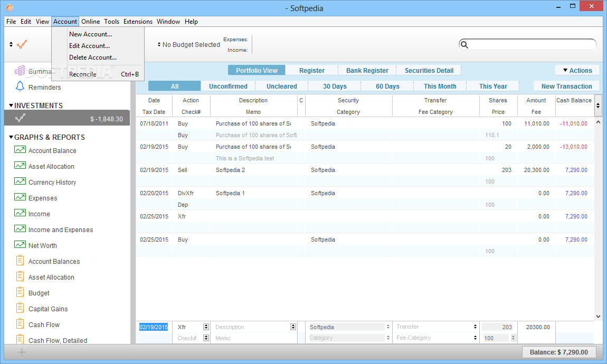Click the Currency History graph icon

(x=20, y=181)
